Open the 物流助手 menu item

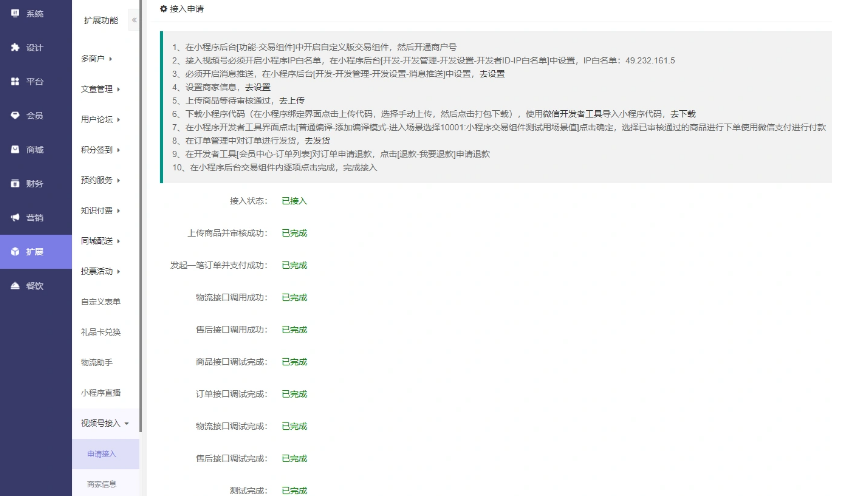pyautogui.click(x=97, y=363)
